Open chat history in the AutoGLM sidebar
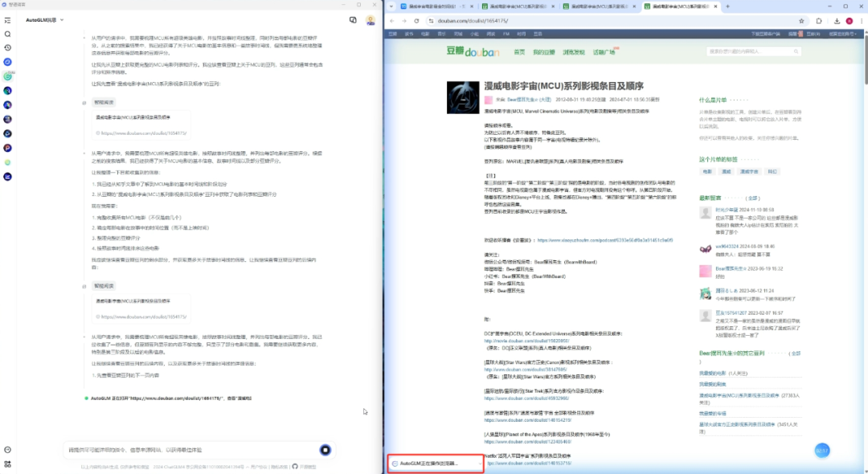This screenshot has height=474, width=868. (x=7, y=48)
